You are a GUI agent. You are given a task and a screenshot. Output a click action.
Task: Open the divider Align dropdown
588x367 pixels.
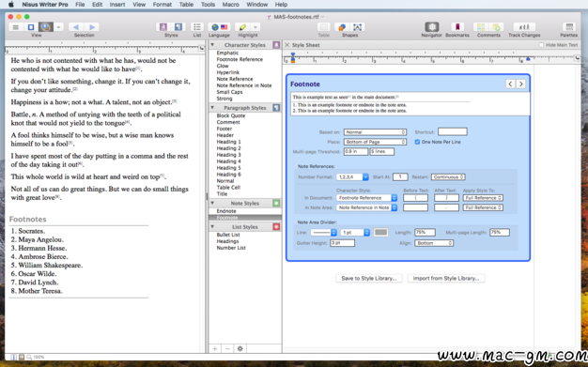pos(434,243)
